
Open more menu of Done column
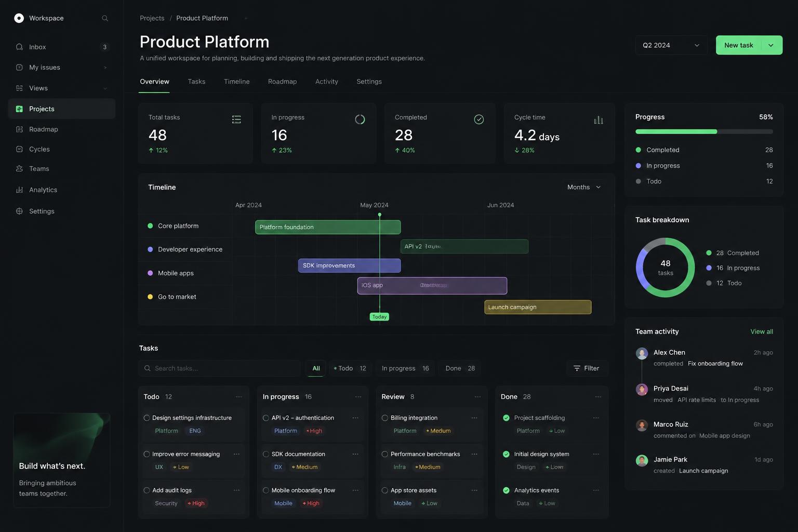598,397
